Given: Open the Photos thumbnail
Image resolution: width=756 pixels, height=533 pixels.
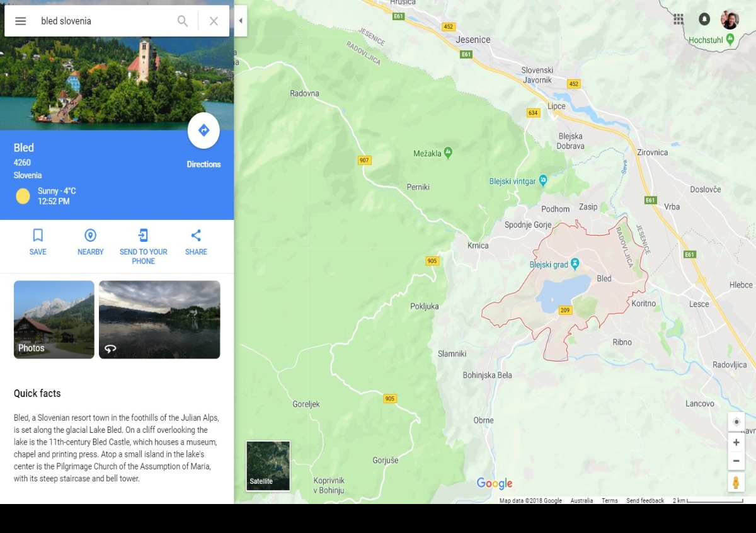Looking at the screenshot, I should 54,319.
